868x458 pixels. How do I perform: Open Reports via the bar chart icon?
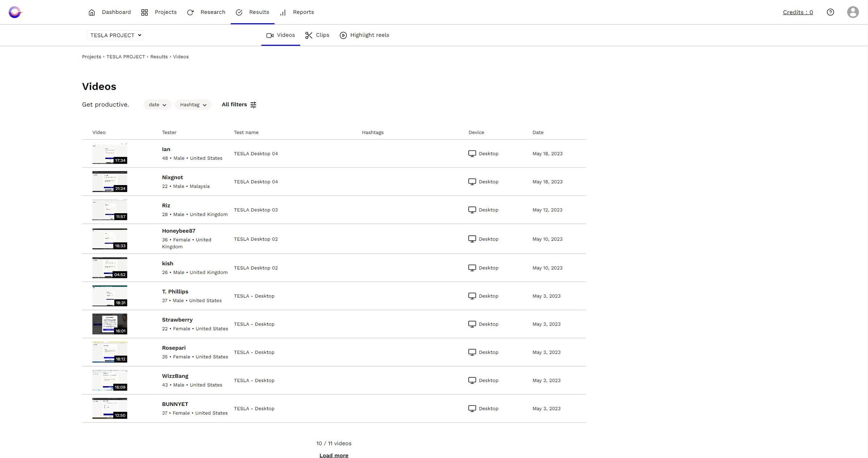282,12
